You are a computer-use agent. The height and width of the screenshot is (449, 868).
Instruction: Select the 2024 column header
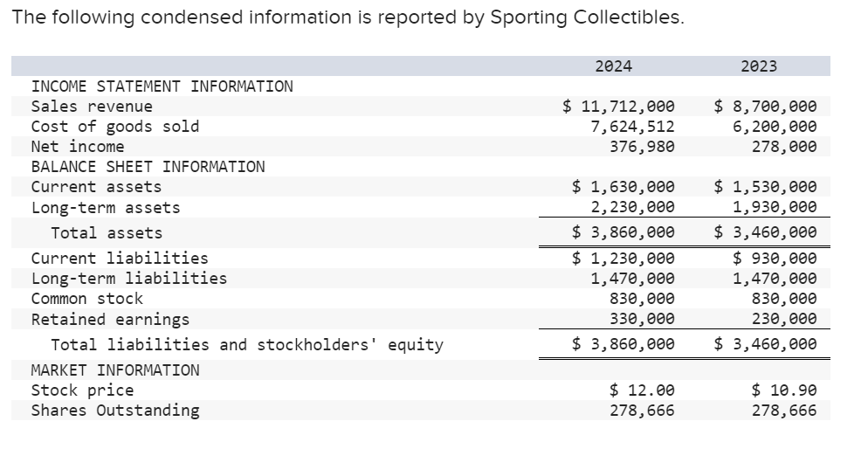click(x=613, y=66)
